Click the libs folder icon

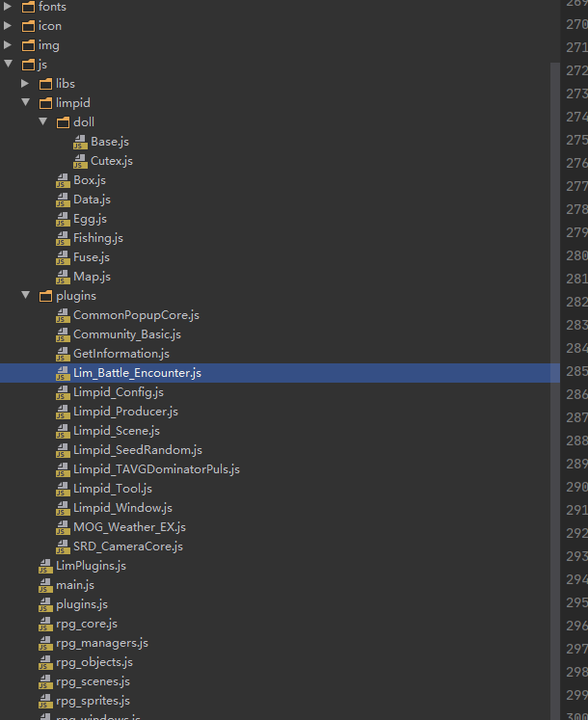point(46,84)
